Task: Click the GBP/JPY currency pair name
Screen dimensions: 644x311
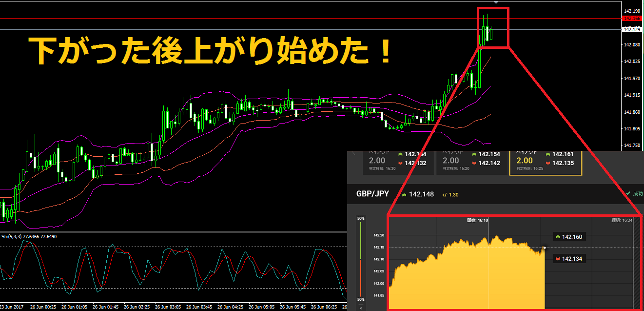Action: (x=373, y=194)
